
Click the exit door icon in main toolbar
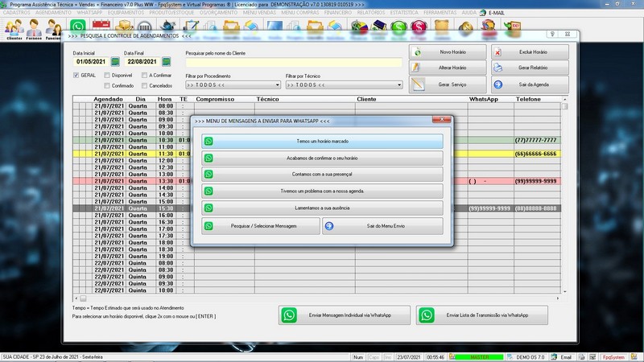pyautogui.click(x=513, y=27)
